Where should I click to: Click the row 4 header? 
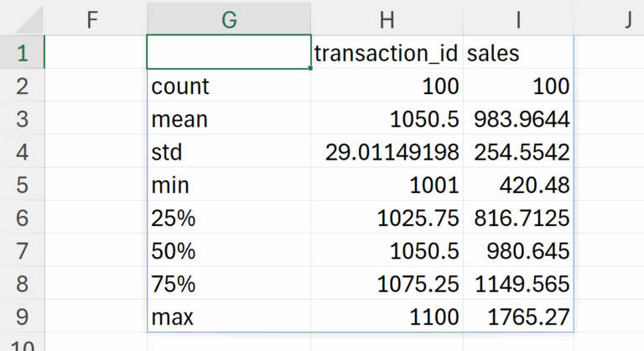pos(21,152)
